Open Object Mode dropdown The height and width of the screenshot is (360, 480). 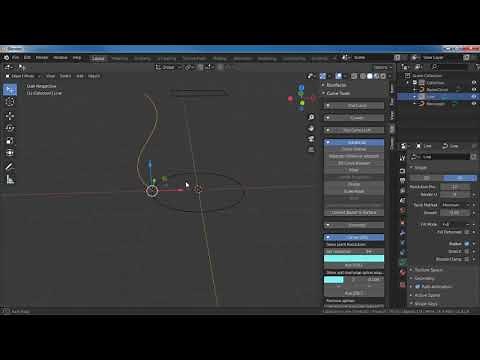[x=22, y=76]
